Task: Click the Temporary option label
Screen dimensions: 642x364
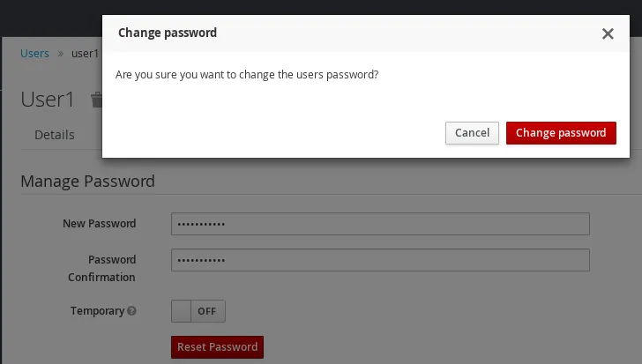Action: pos(97,311)
